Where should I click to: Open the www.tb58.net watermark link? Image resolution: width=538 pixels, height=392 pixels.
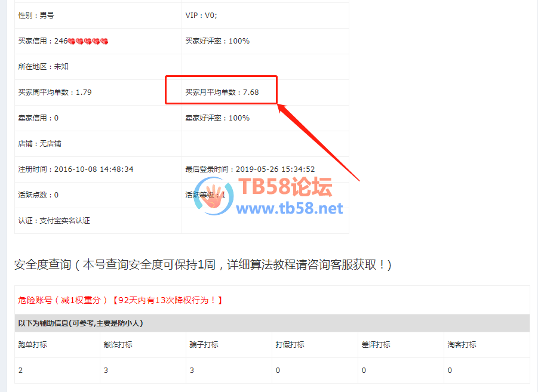[x=289, y=208]
